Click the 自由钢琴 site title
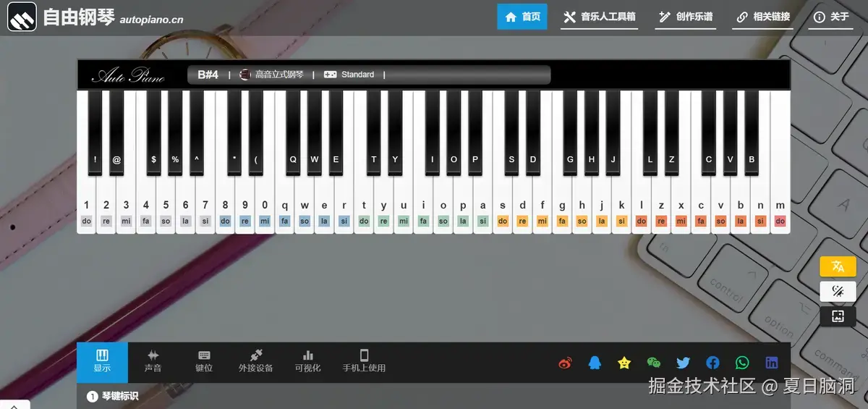 tap(78, 17)
